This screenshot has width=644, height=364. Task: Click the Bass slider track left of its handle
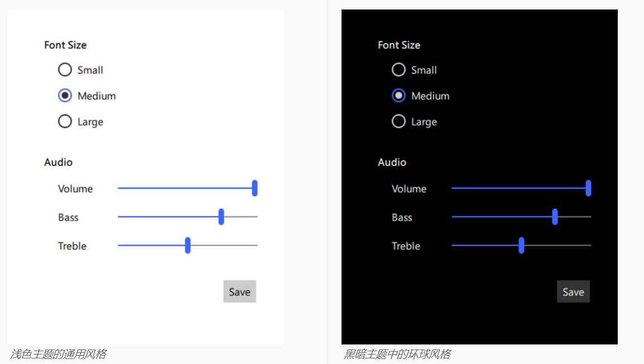[167, 217]
